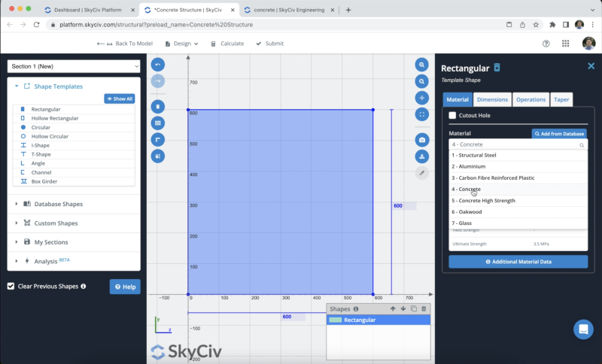This screenshot has width=602, height=364.
Task: Move shape up with up arrow
Action: tap(393, 309)
